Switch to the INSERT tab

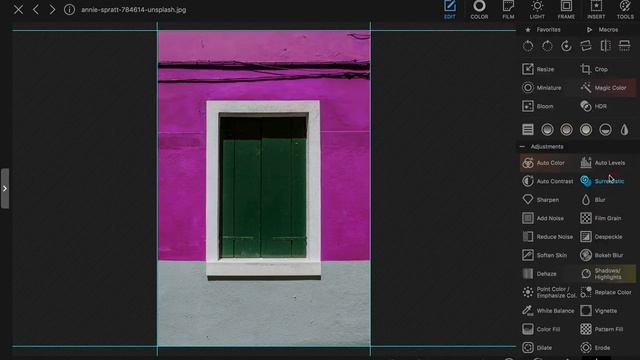click(x=596, y=10)
